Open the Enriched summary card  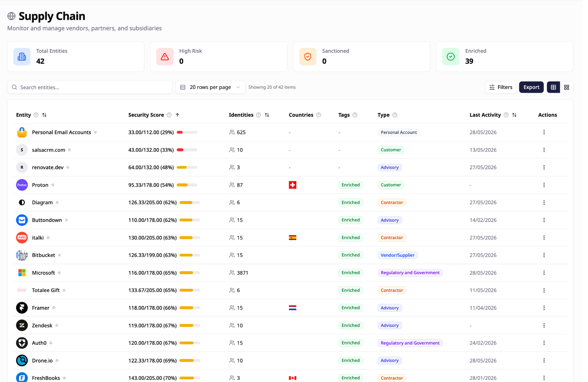pos(505,57)
